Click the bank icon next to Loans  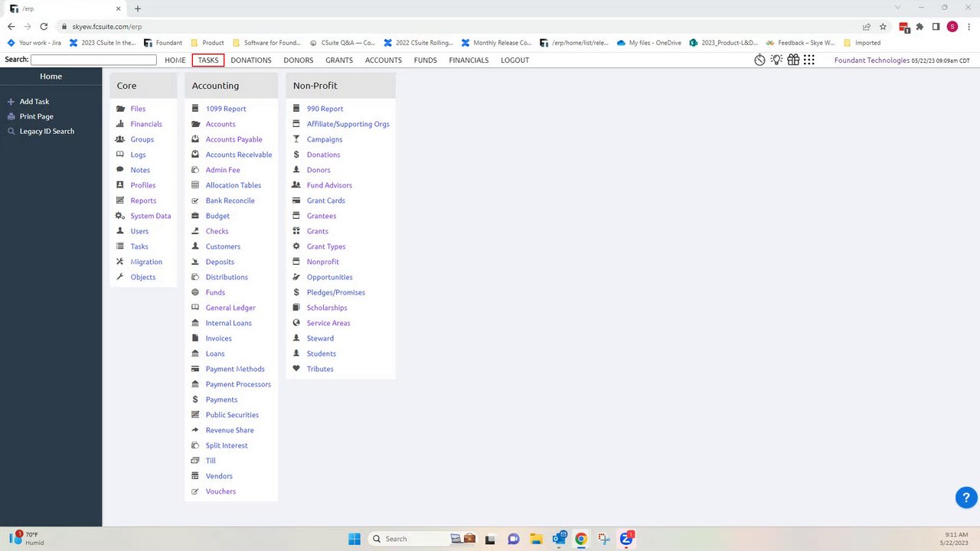pos(195,354)
